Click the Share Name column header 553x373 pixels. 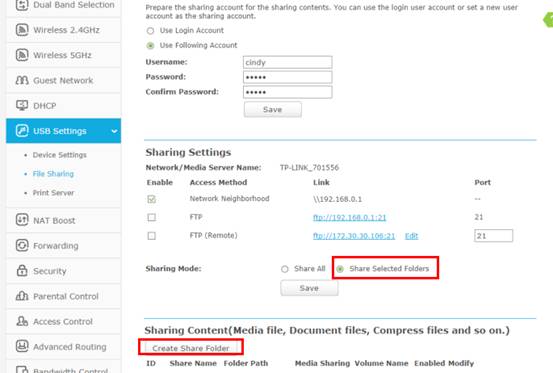coord(193,363)
